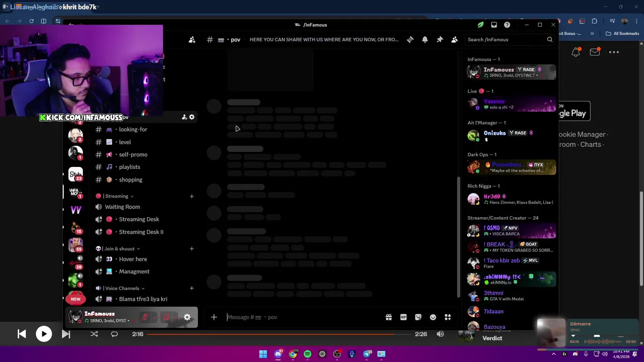Open the apps launcher icon in message bar
The image size is (644, 362).
448,317
